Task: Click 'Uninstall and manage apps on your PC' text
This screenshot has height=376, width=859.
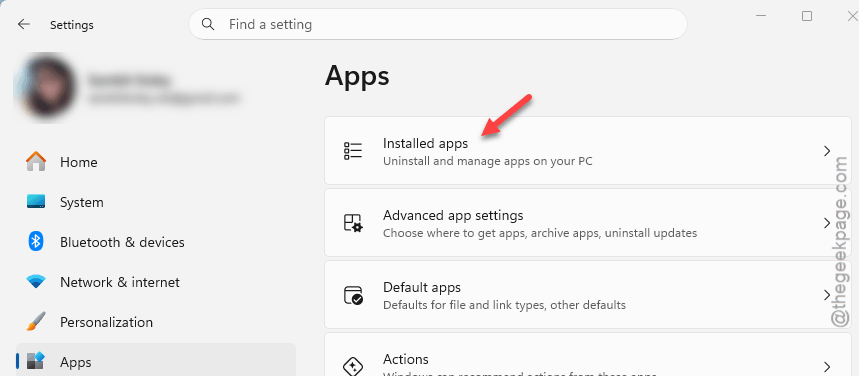Action: 488,162
